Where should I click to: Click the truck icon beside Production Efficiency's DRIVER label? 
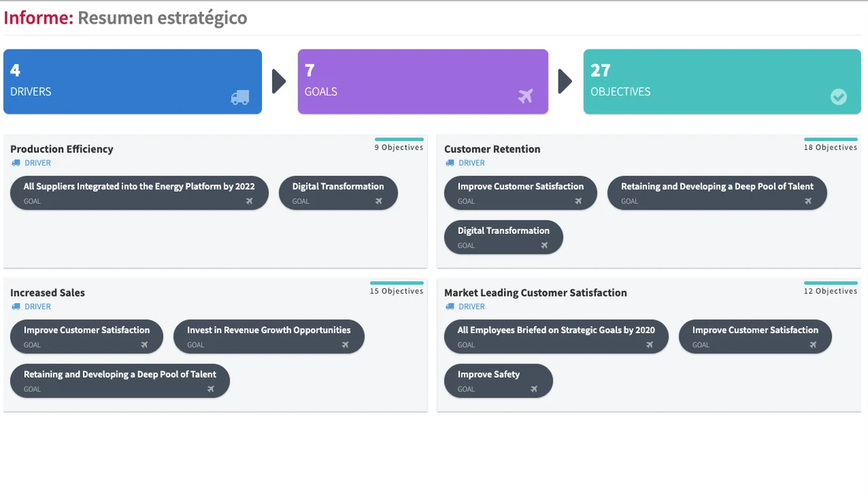coord(15,163)
